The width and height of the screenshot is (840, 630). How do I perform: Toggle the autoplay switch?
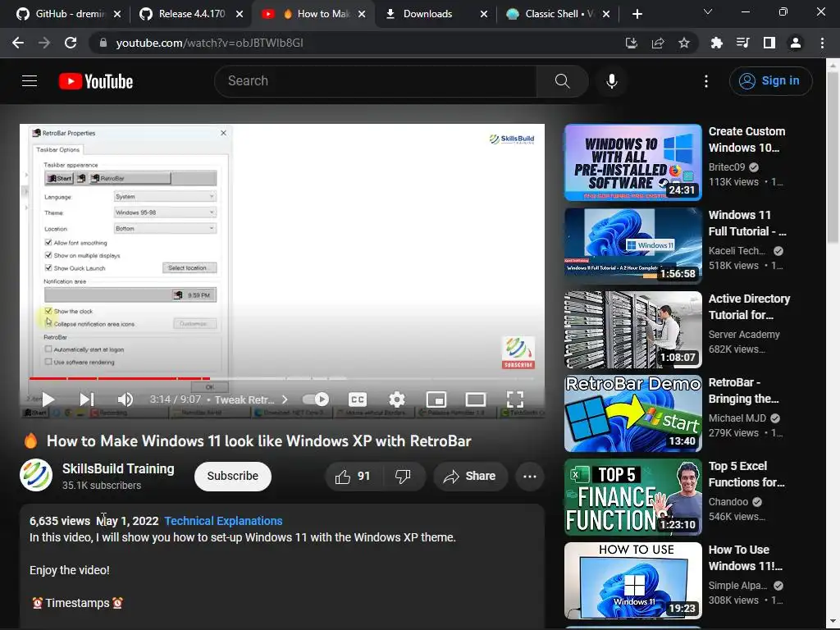pos(316,399)
